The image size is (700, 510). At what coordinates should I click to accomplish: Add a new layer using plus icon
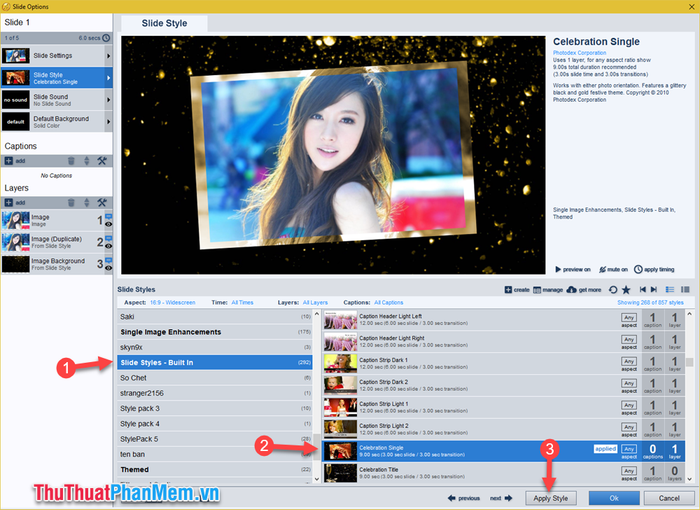[x=8, y=203]
